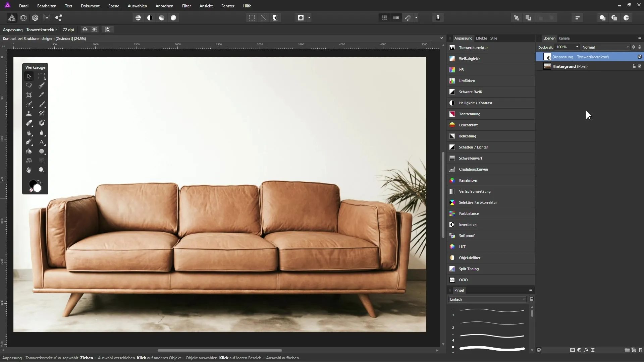Open the Normal blend mode dropdown

coord(606,47)
